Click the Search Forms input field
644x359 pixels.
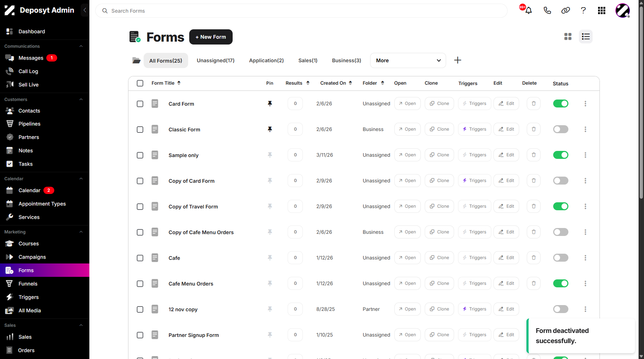[301, 11]
